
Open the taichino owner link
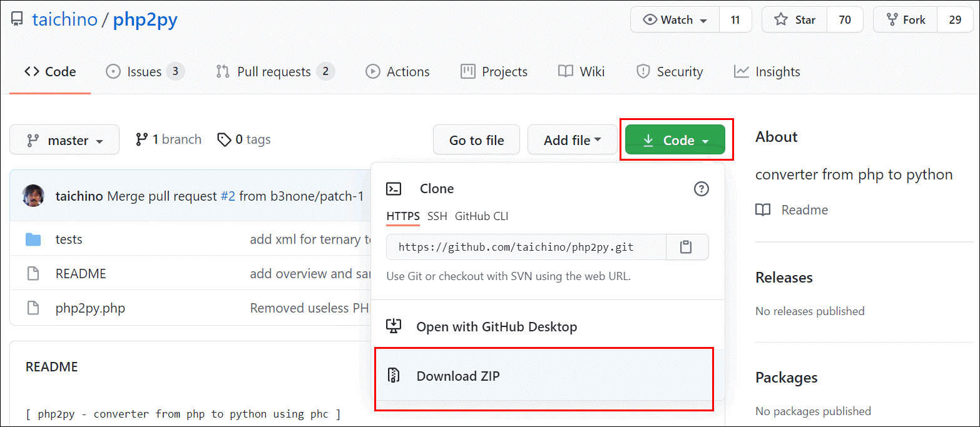coord(64,19)
